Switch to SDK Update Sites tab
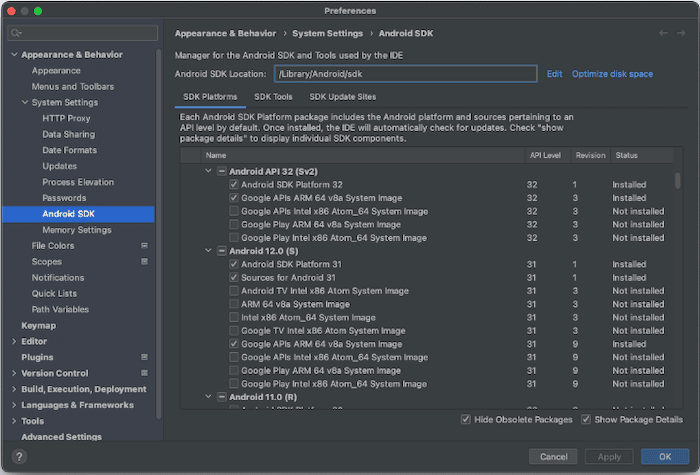Image resolution: width=700 pixels, height=475 pixels. click(343, 97)
